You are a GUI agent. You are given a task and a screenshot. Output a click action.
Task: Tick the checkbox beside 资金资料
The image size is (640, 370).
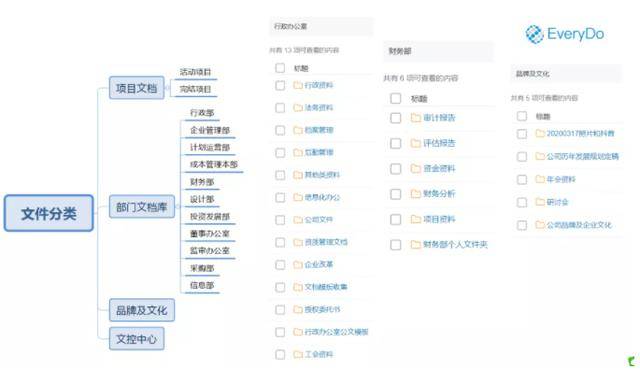pyautogui.click(x=396, y=168)
